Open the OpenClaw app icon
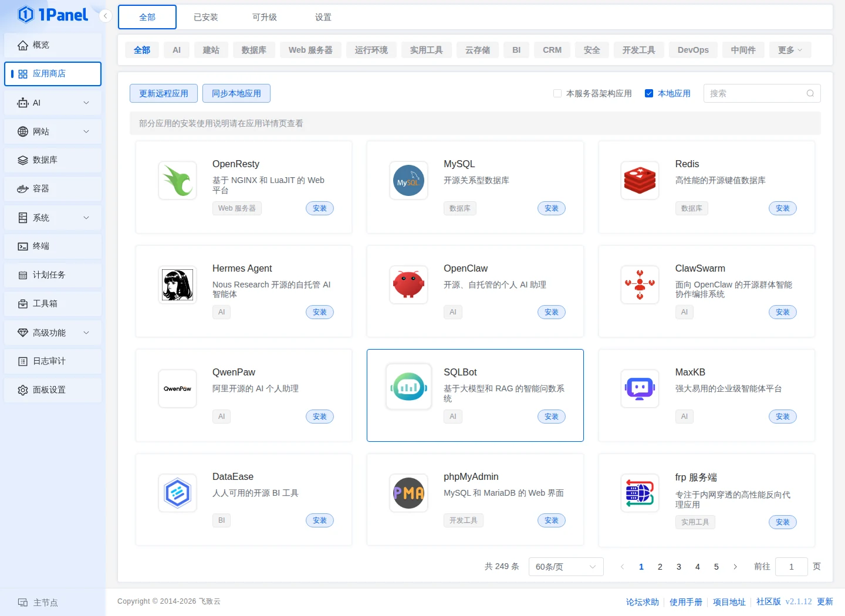 tap(408, 285)
